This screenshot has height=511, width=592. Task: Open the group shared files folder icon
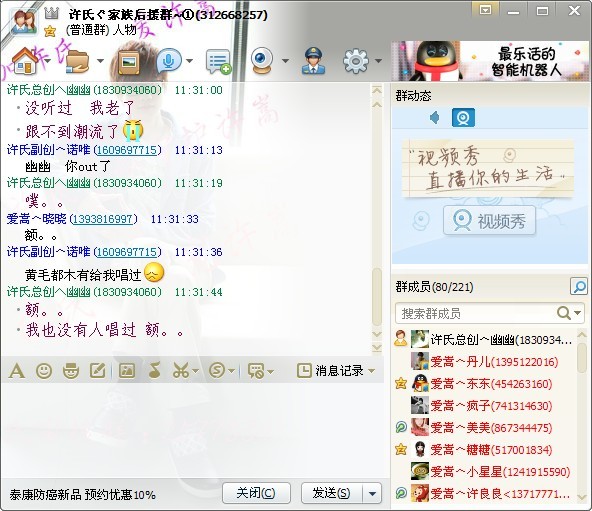(x=77, y=61)
